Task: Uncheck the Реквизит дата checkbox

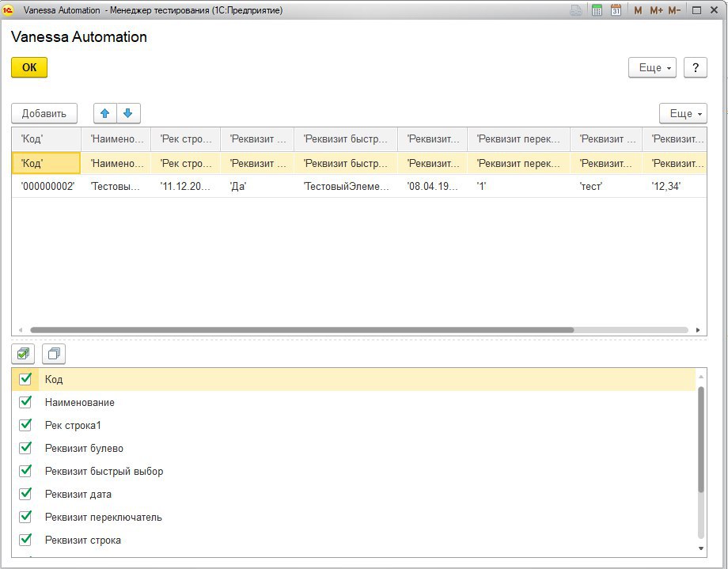Action: [25, 494]
